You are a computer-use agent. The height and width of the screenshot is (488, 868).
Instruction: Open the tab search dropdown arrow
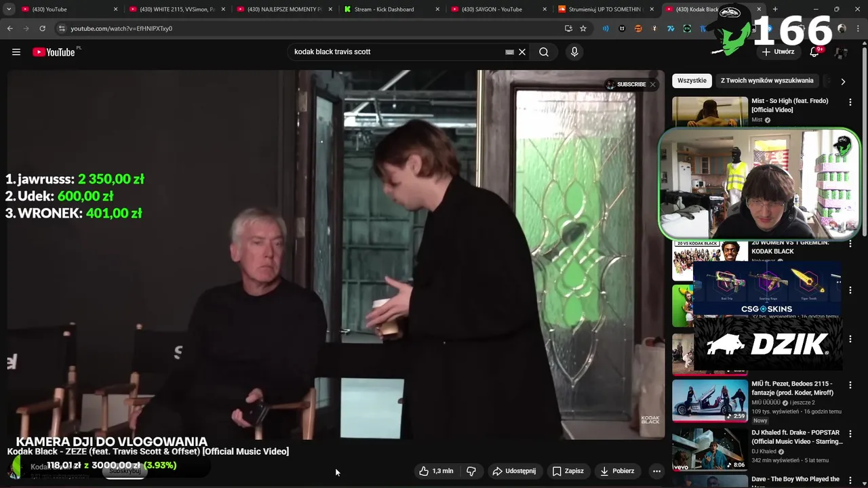tap(9, 9)
